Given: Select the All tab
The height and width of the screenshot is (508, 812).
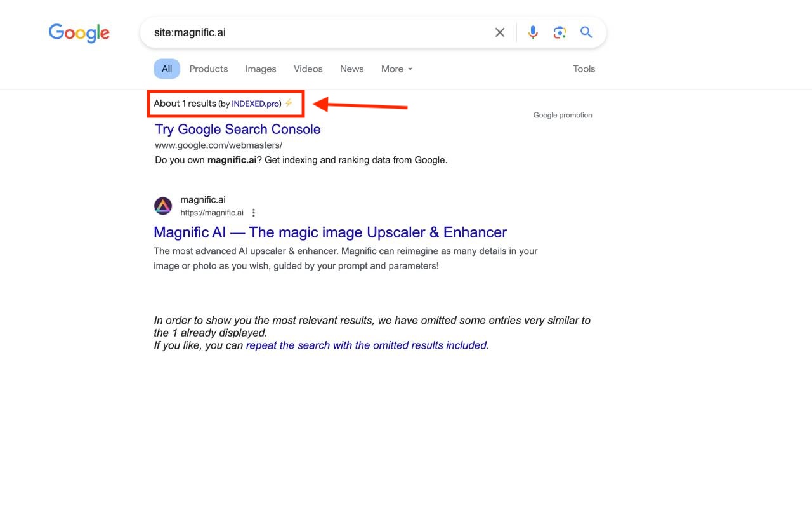Looking at the screenshot, I should [x=167, y=69].
